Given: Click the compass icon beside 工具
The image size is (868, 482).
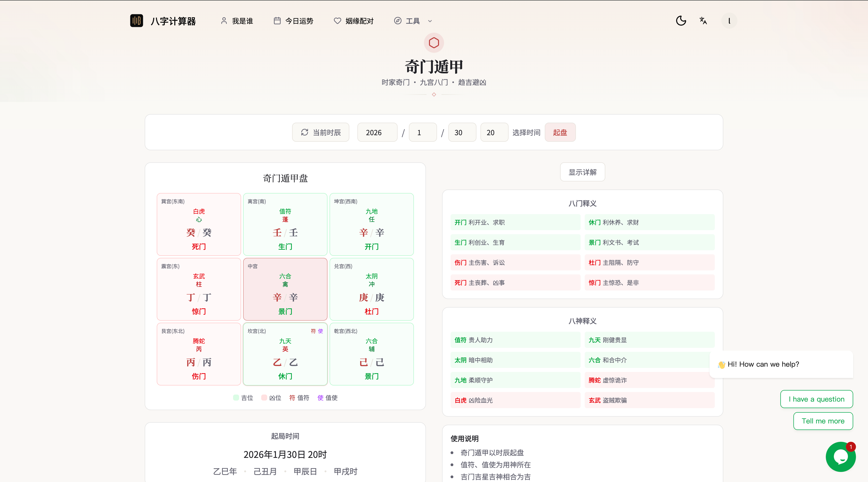Looking at the screenshot, I should [x=398, y=21].
